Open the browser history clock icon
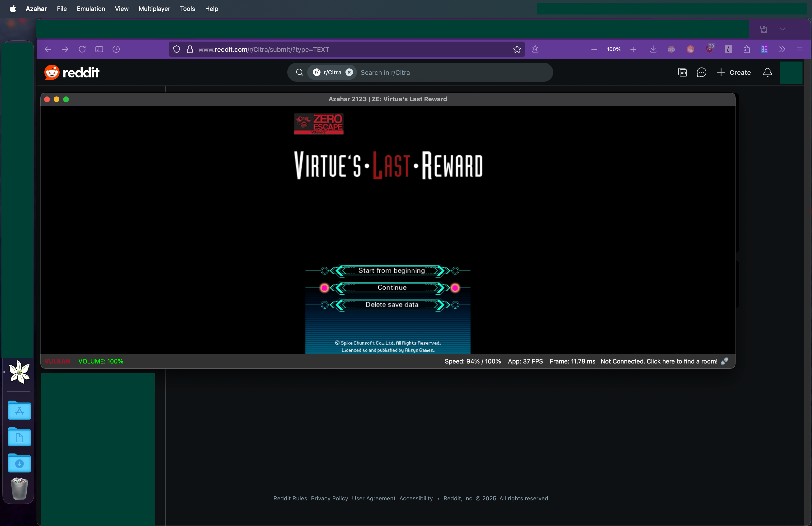 [116, 49]
